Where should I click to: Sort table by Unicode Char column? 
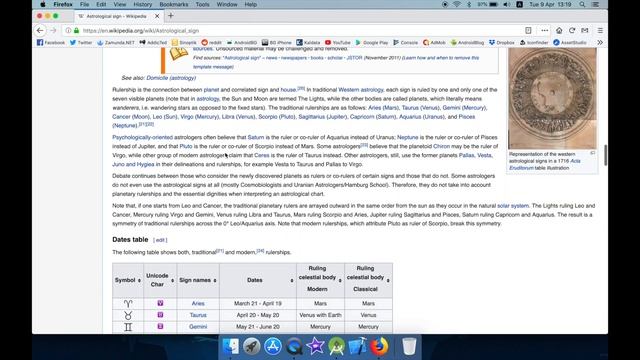tap(172, 280)
